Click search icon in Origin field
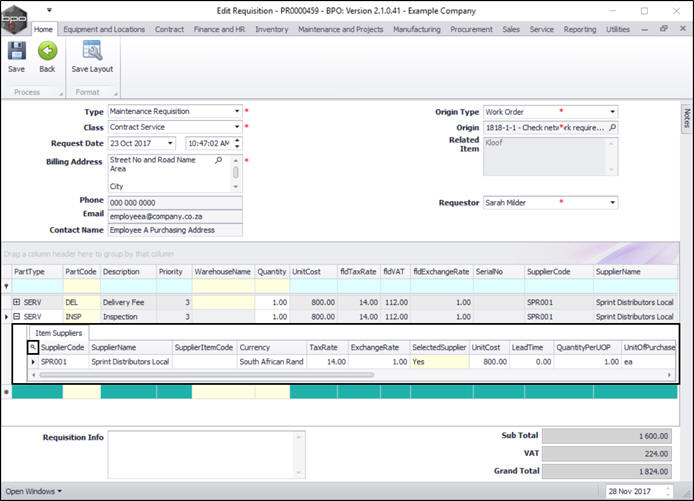 (612, 128)
